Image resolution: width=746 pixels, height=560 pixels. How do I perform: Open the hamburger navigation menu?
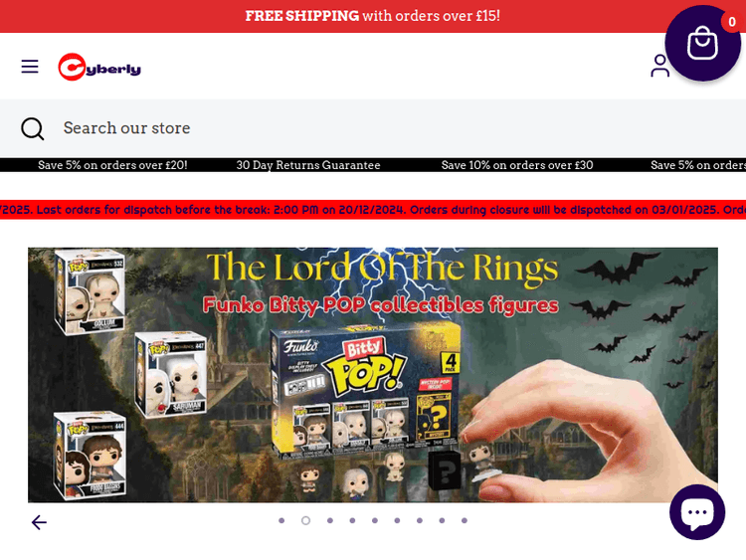(x=30, y=67)
